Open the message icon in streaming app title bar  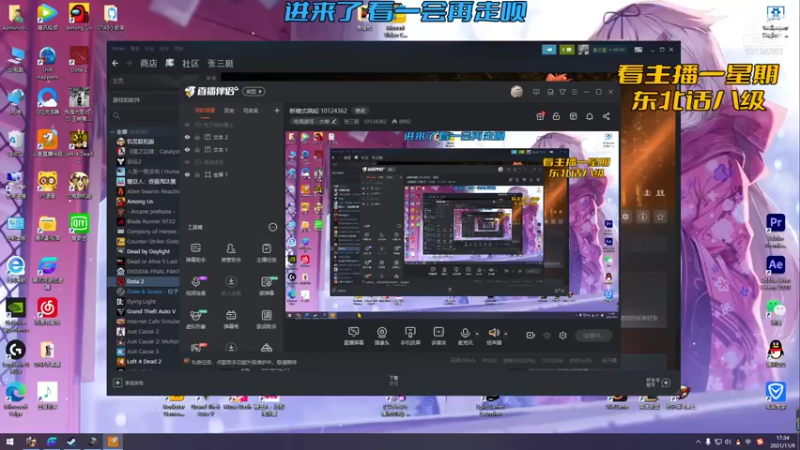pyautogui.click(x=536, y=92)
